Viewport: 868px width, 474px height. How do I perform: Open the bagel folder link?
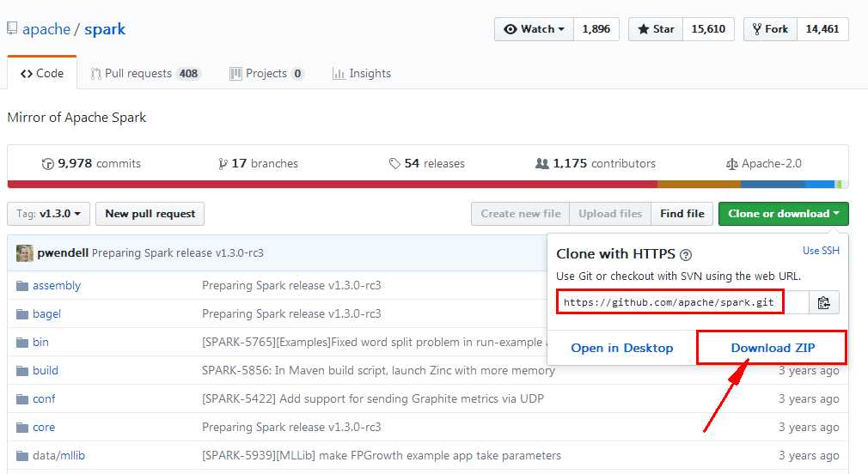46,314
